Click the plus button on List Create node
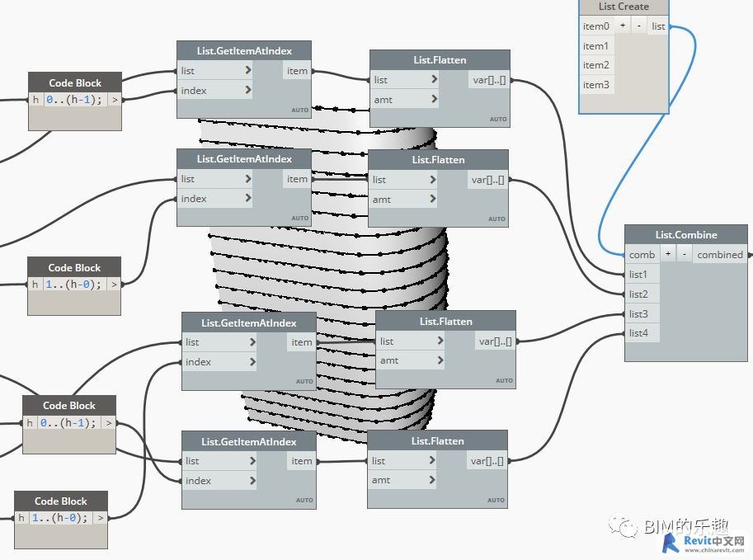753x560 pixels. pos(623,26)
